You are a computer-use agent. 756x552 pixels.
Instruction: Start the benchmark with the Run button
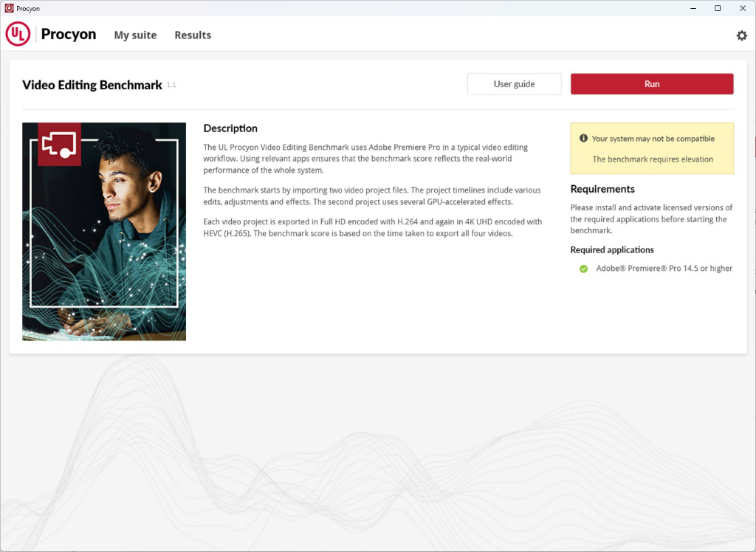pos(652,84)
